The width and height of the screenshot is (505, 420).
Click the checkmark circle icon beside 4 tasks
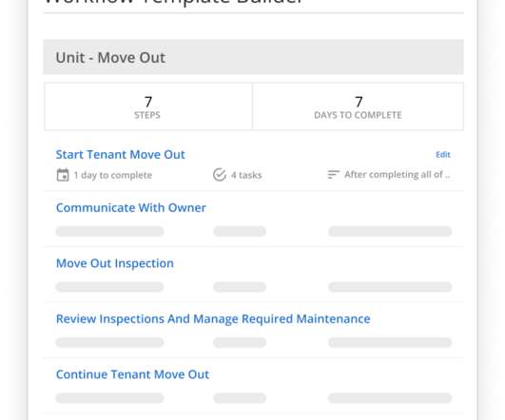(220, 175)
